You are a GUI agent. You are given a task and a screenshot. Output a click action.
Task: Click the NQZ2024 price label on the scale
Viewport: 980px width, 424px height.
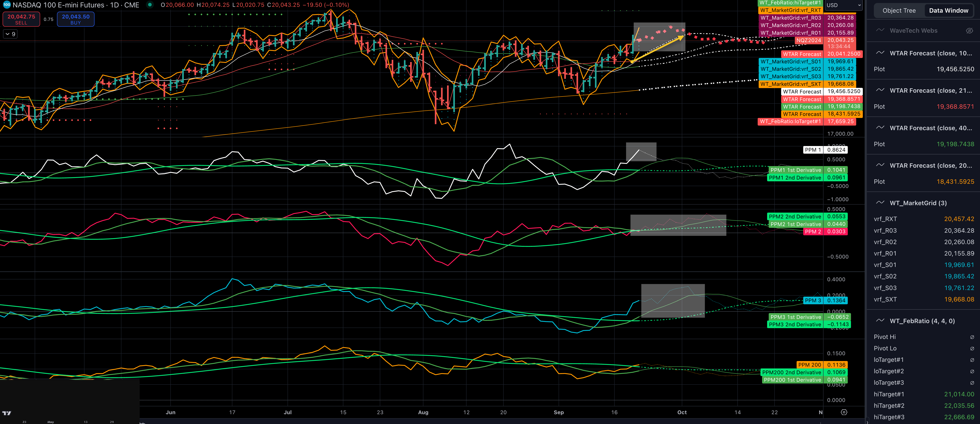[809, 40]
